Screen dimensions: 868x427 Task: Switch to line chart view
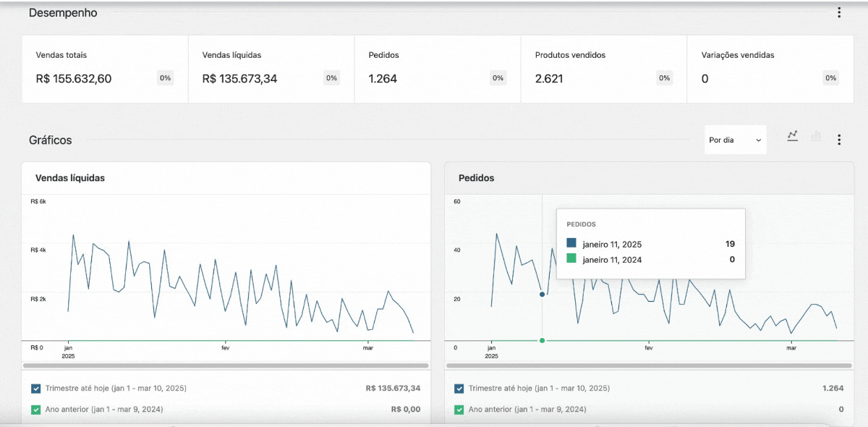[x=793, y=135]
